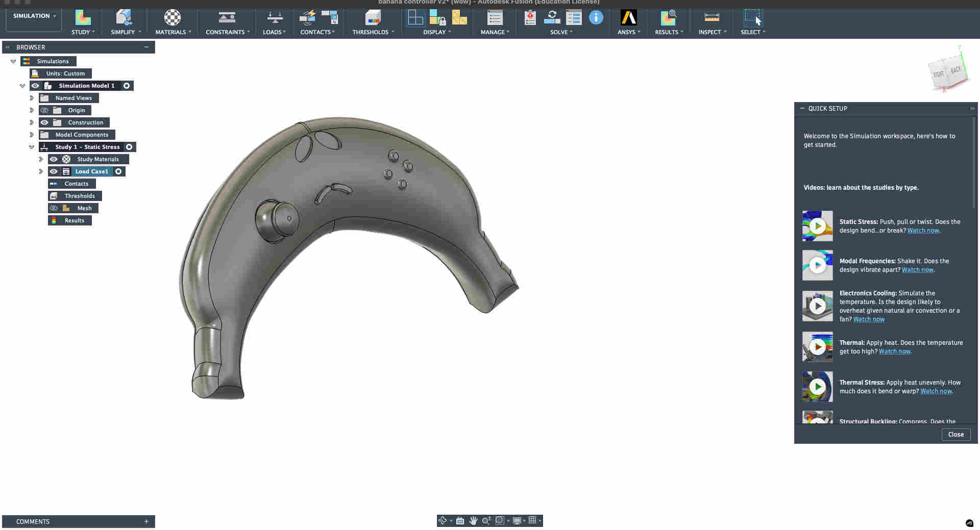
Task: Collapse the Study 1 – Static Stress node
Action: (x=32, y=147)
